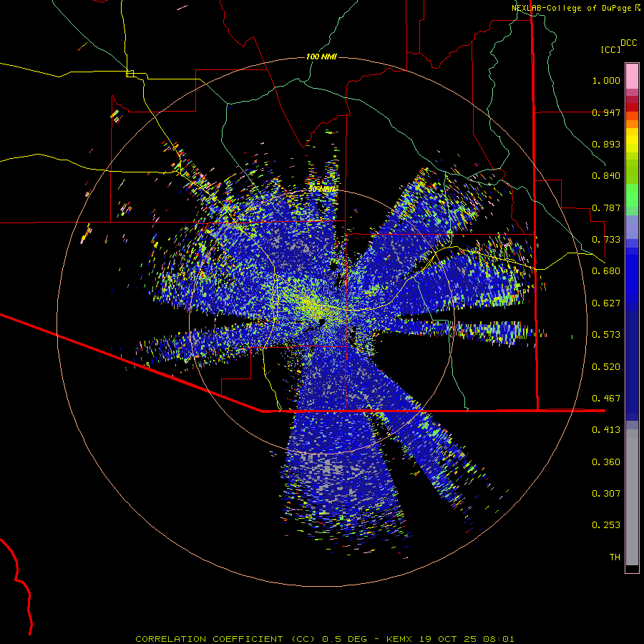Click the NEXLAB-College of DuPage title text
644x644 pixels.
click(x=575, y=8)
